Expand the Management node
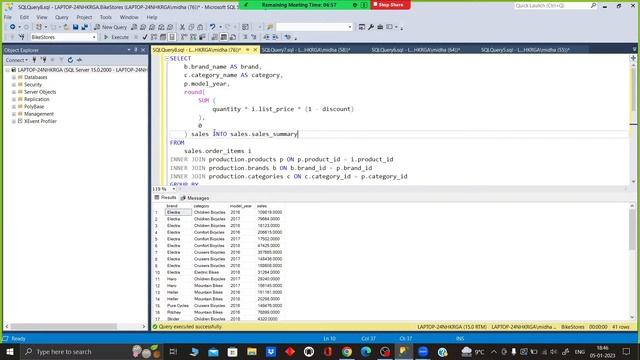640x360 pixels. tap(14, 114)
